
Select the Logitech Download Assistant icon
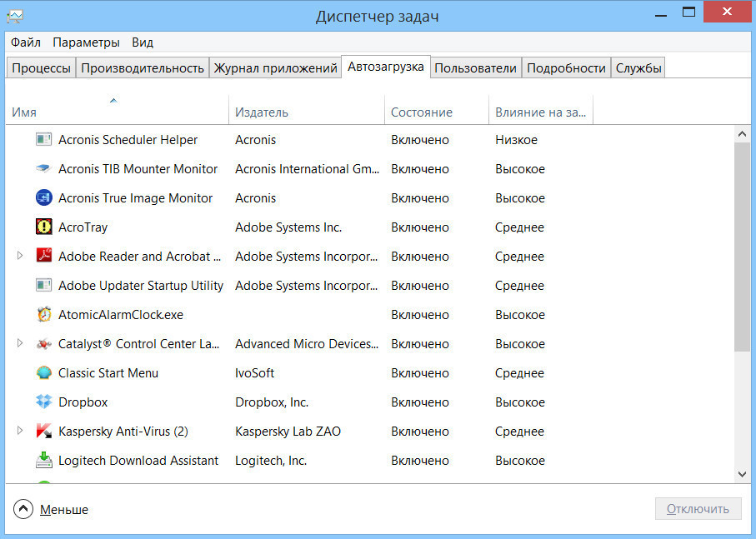(44, 461)
